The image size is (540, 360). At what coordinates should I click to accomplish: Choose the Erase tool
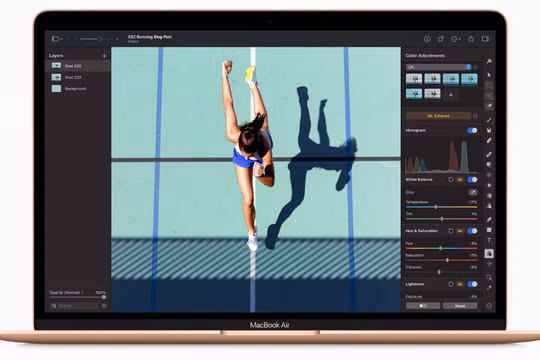[489, 141]
